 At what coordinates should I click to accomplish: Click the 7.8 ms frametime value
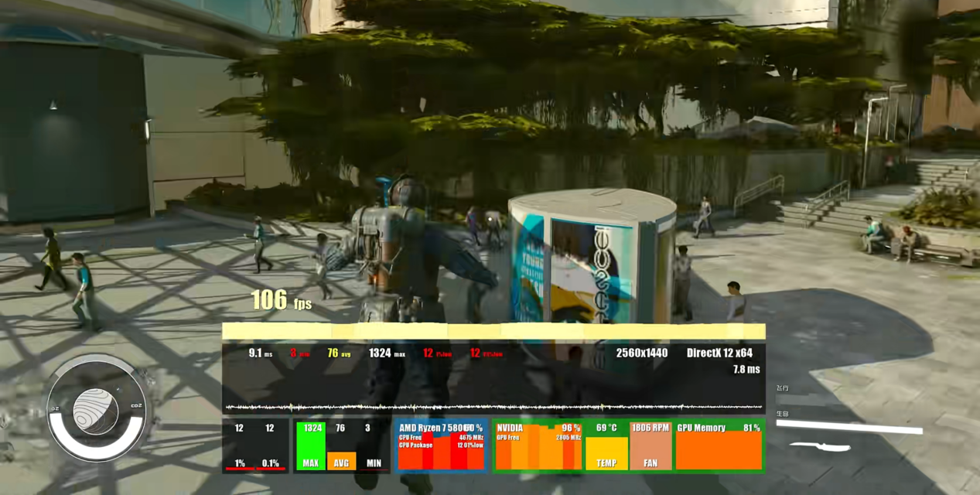746,369
